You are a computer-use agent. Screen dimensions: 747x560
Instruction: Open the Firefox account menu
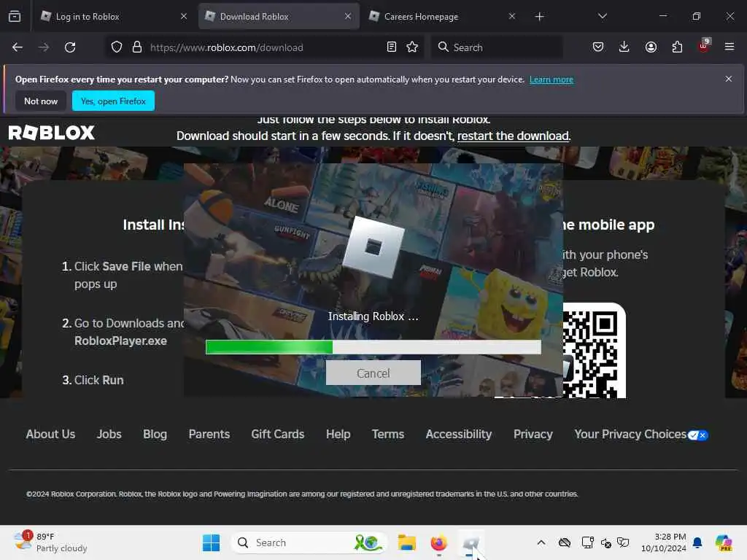coord(651,47)
